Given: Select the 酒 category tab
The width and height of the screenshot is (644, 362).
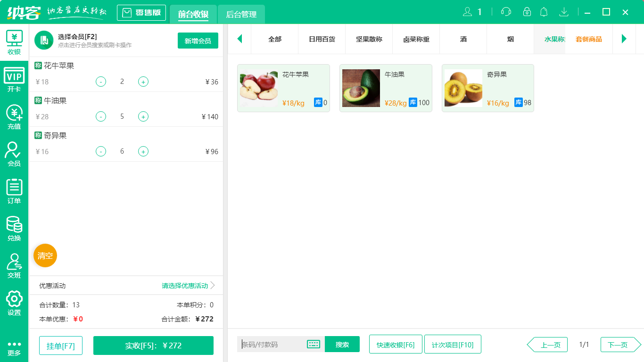Looking at the screenshot, I should (x=463, y=39).
